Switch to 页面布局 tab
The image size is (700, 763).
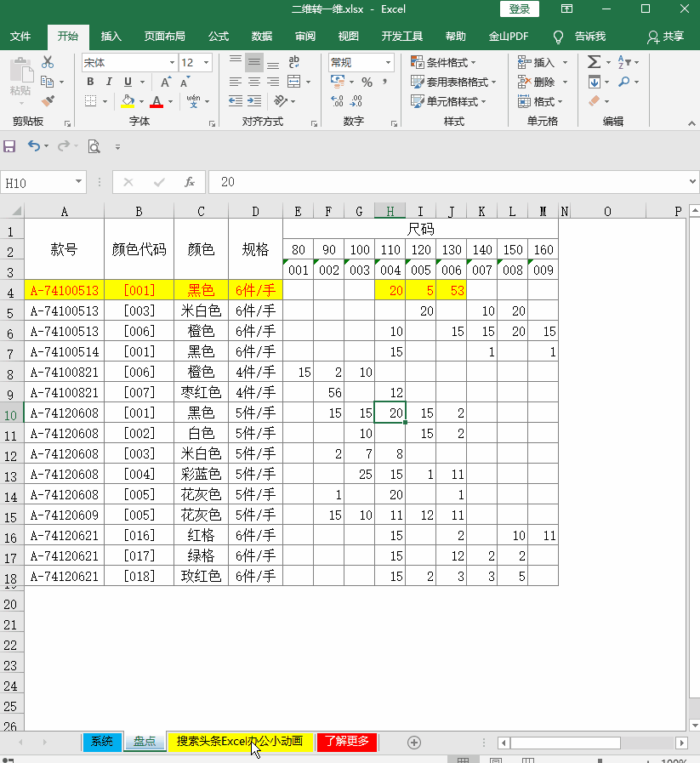coord(164,37)
